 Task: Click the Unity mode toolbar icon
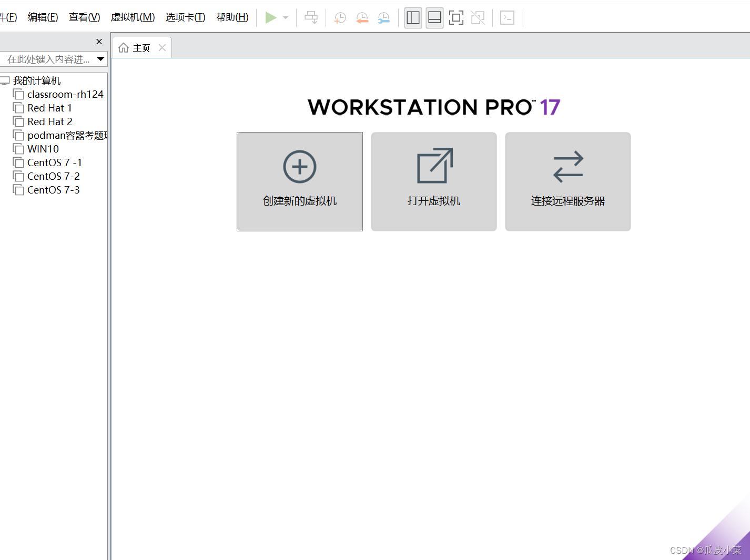tap(478, 18)
